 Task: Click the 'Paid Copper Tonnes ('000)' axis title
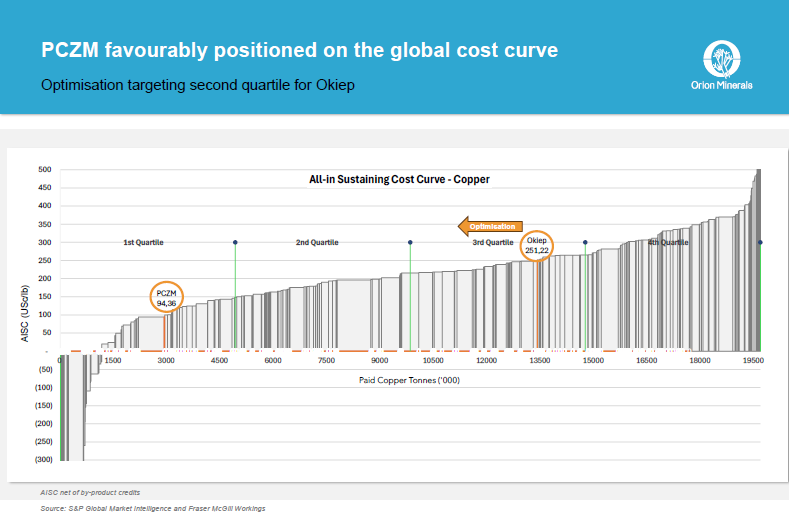click(x=409, y=380)
